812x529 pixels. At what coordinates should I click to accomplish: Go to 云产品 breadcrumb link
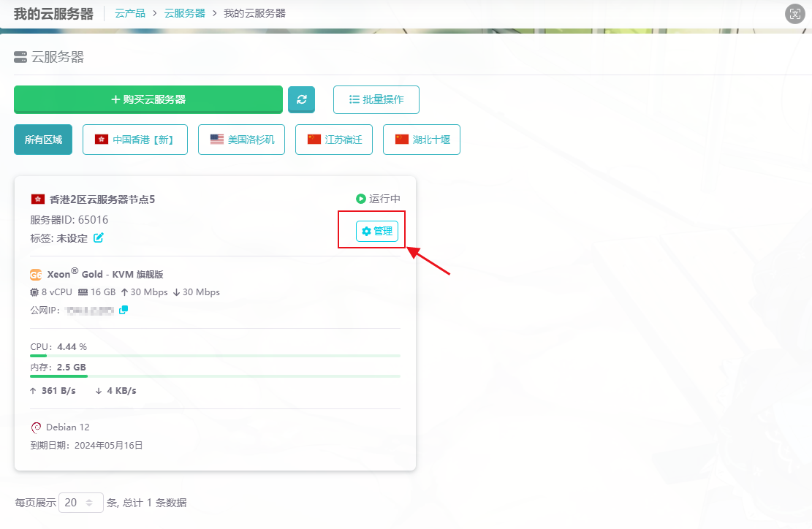click(129, 13)
